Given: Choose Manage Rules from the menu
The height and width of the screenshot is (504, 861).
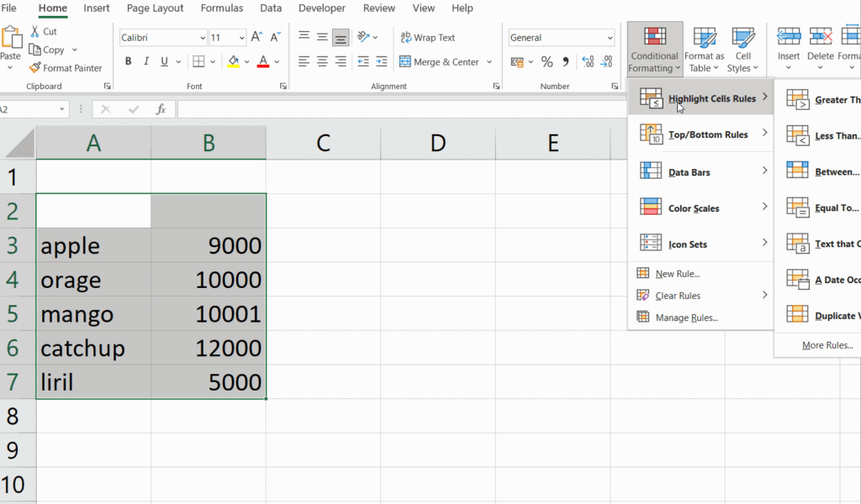Looking at the screenshot, I should [x=686, y=318].
